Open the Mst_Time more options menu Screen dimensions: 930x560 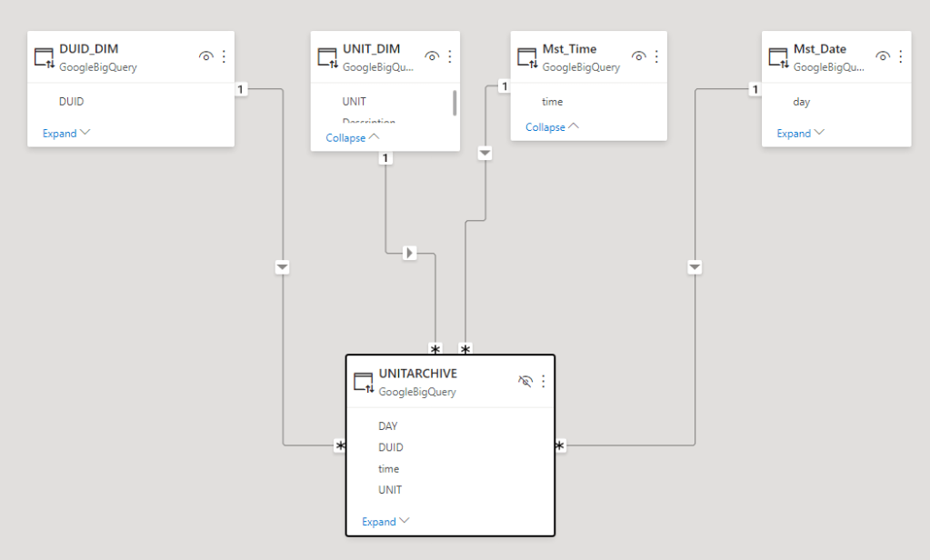coord(656,56)
